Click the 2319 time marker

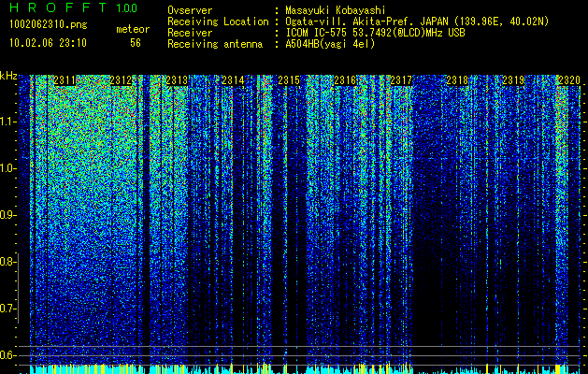click(x=513, y=80)
